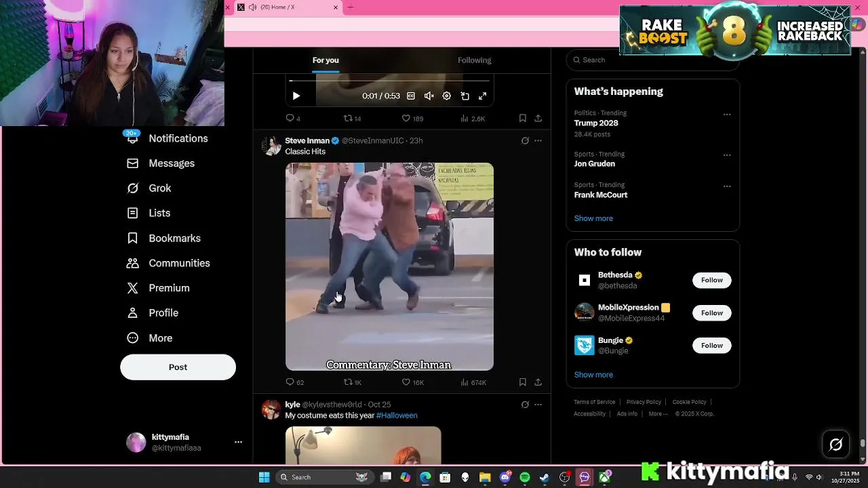The height and width of the screenshot is (488, 868).
Task: Follow MobileXpression
Action: pos(711,312)
